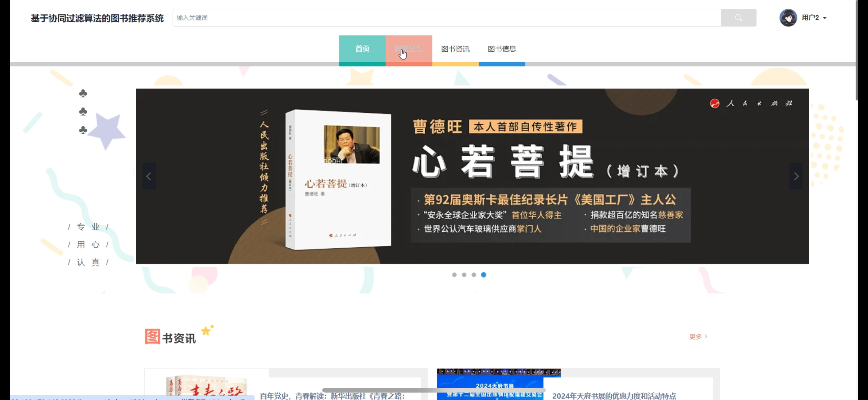
Task: Click the third club symbol icon
Action: pyautogui.click(x=83, y=130)
